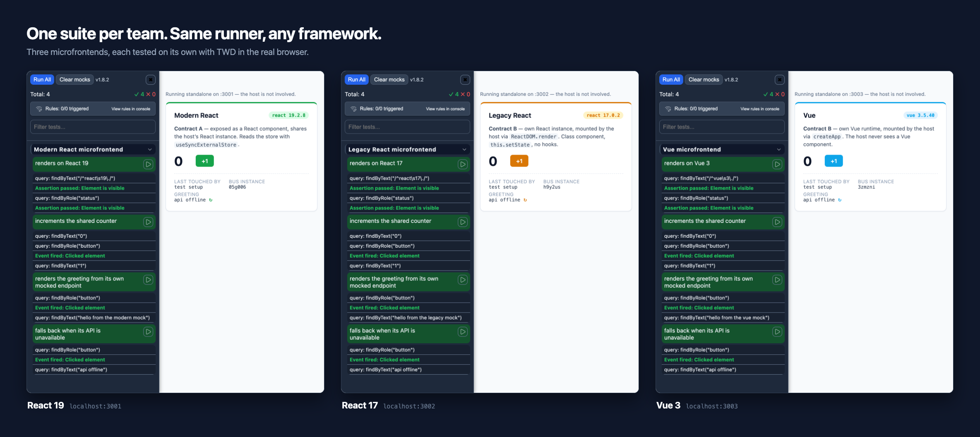Click the 'vue 3.5.40' version badge
980x437 pixels.
(921, 115)
